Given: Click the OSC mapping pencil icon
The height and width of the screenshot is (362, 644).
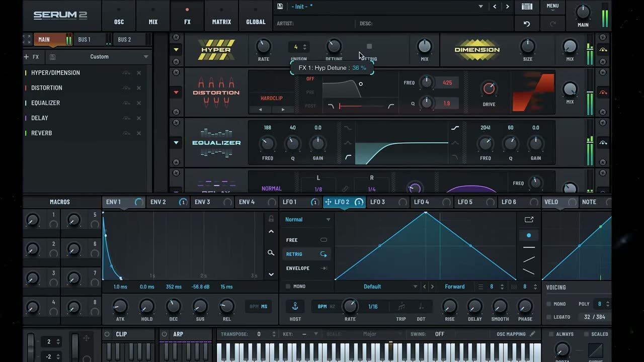Looking at the screenshot, I should [x=533, y=334].
